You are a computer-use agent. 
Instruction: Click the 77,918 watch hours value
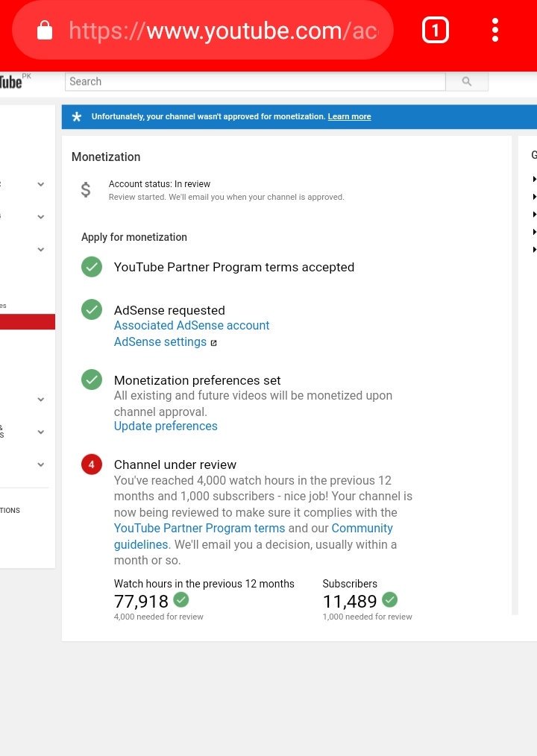[x=141, y=601]
